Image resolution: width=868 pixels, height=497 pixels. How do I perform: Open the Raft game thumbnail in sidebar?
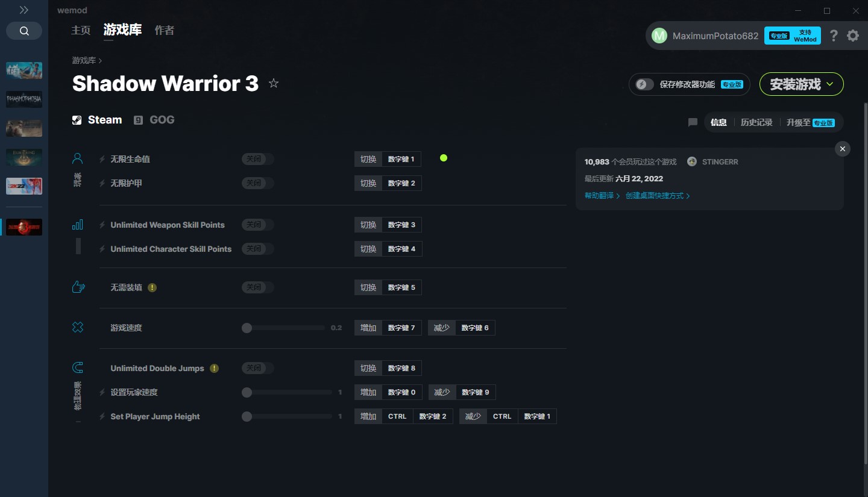tap(24, 70)
